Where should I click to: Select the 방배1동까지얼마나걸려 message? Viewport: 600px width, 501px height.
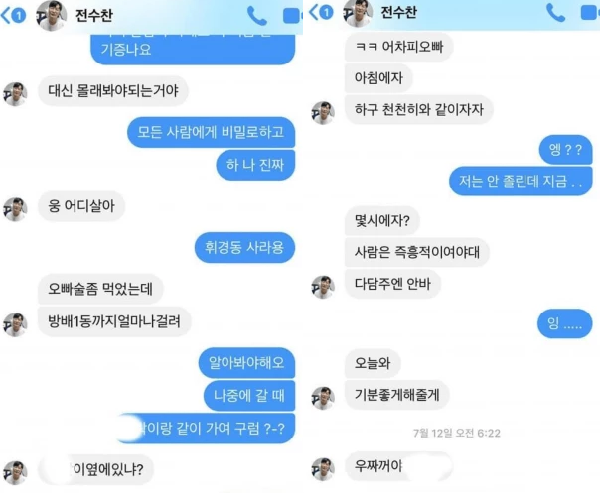114,321
